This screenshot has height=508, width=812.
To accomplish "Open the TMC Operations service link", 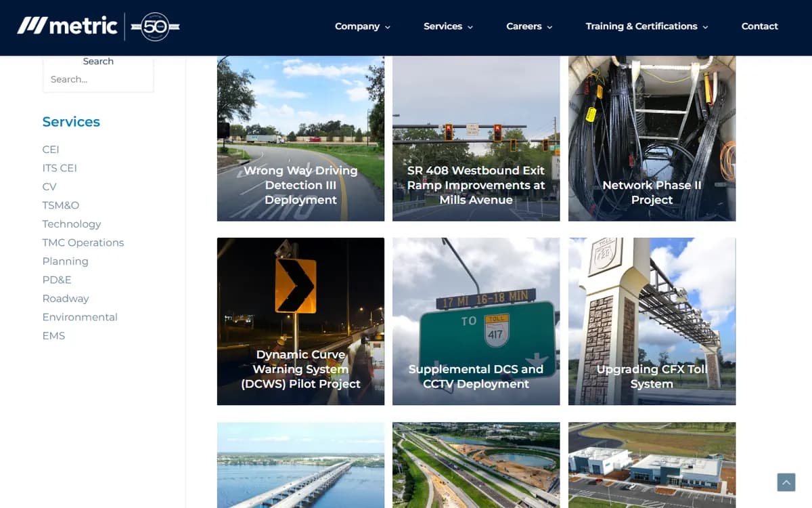I will click(x=83, y=242).
